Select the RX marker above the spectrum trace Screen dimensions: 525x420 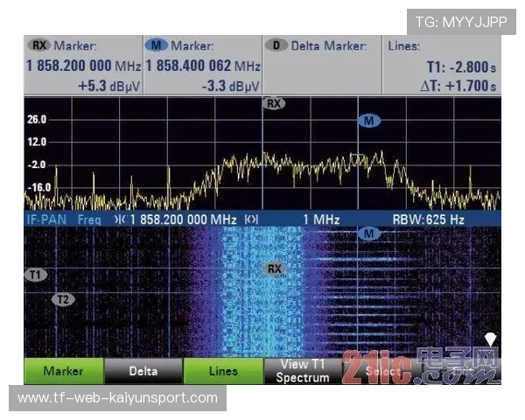point(274,103)
